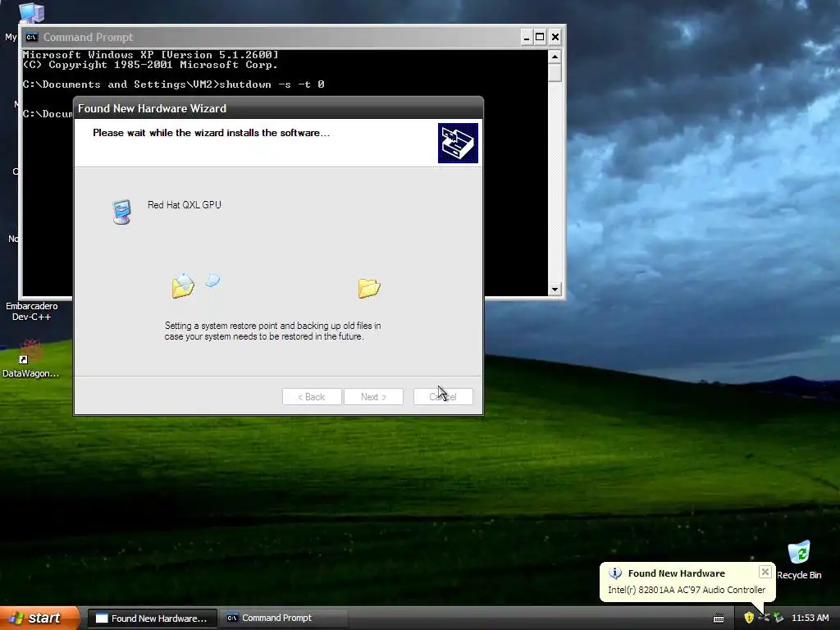Minimize the Command Prompt window
This screenshot has height=630, width=840.
pos(526,37)
